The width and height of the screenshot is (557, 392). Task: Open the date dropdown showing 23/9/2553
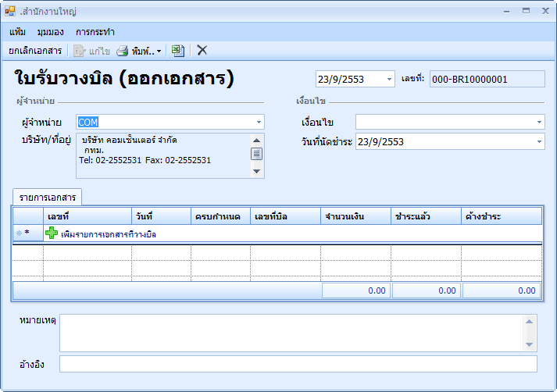(x=390, y=79)
